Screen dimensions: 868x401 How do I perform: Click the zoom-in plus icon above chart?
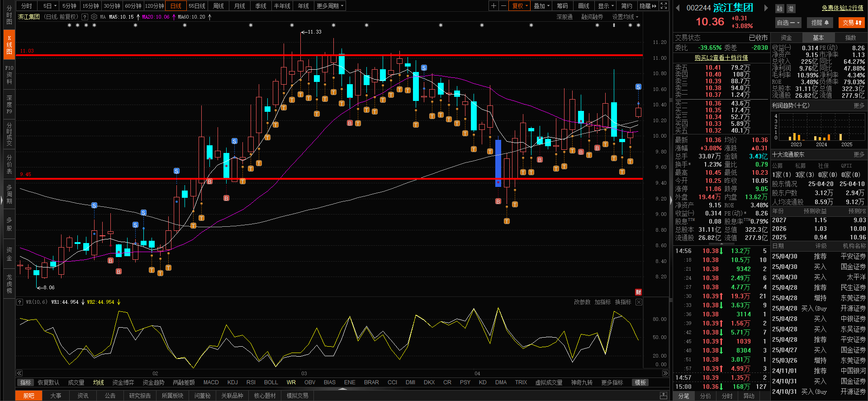click(493, 6)
